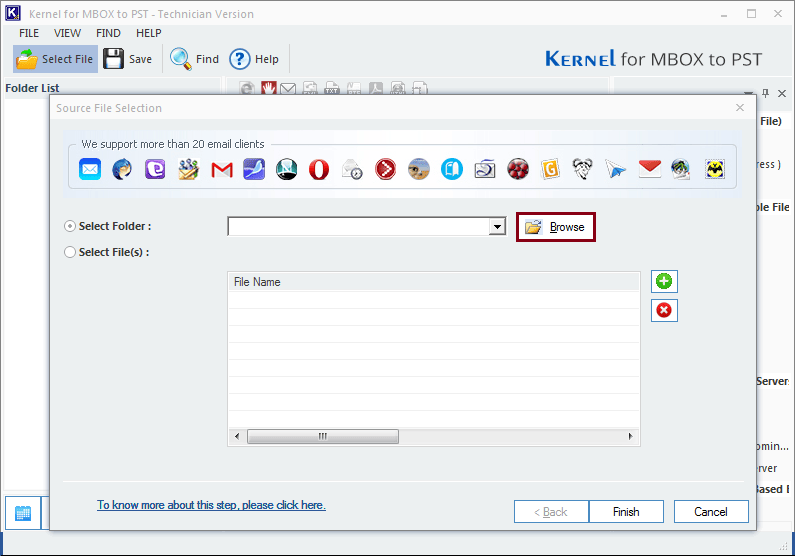Expand the folder path dropdown arrow
Image resolution: width=795 pixels, height=556 pixels.
497,227
